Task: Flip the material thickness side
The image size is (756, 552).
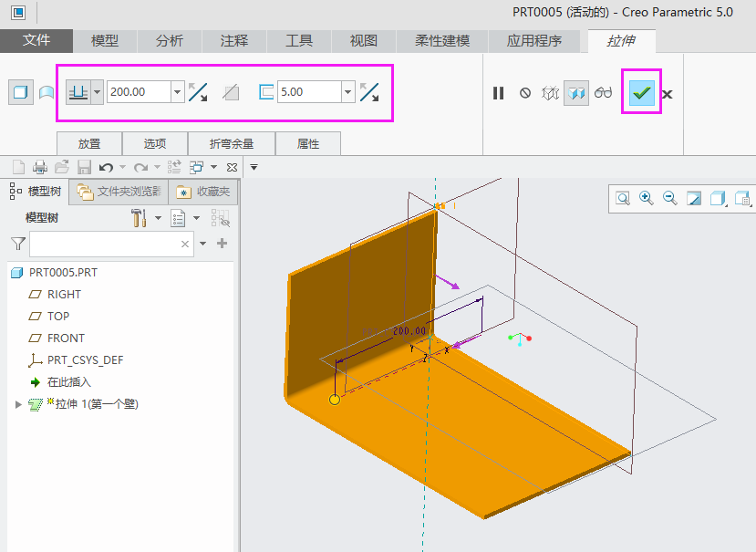Action: point(369,92)
